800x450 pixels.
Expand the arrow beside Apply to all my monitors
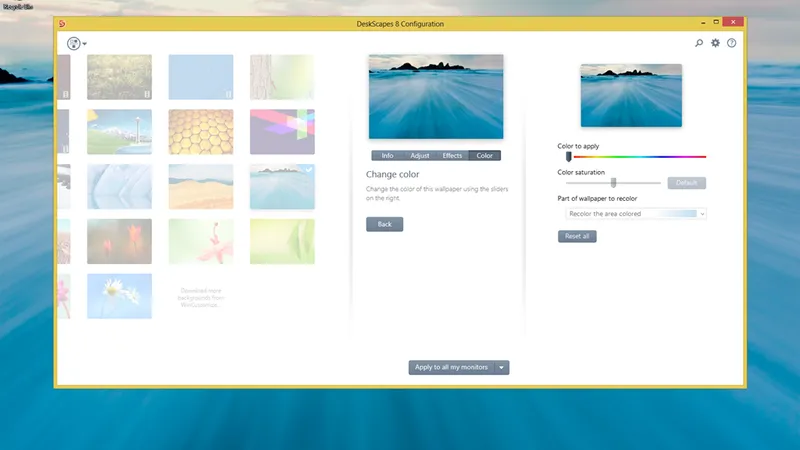pyautogui.click(x=503, y=367)
